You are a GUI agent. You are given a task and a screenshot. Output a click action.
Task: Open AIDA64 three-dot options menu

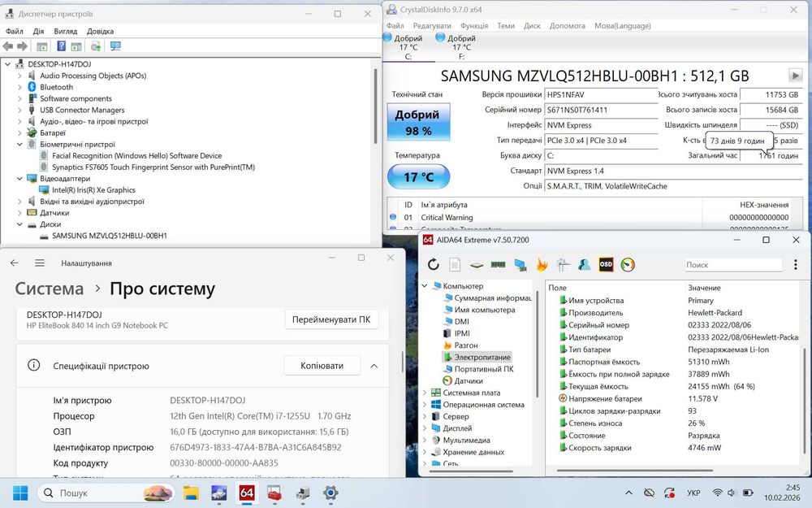pos(796,265)
